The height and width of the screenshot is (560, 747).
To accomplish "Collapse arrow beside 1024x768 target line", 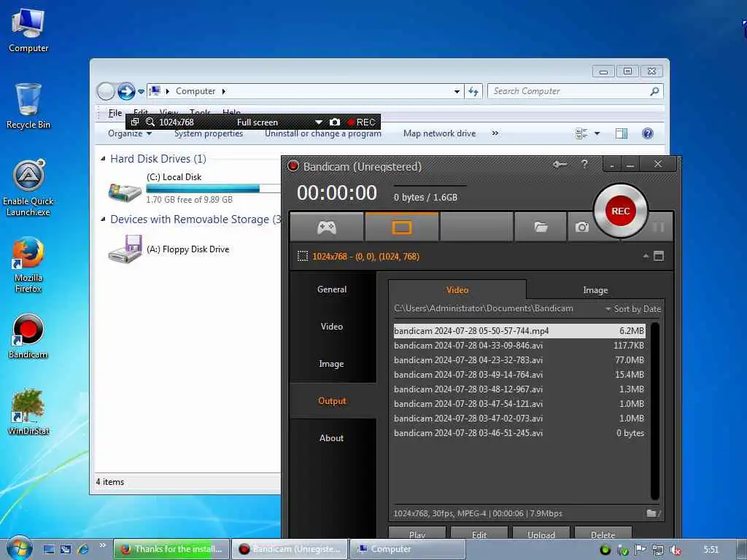I will [646, 256].
